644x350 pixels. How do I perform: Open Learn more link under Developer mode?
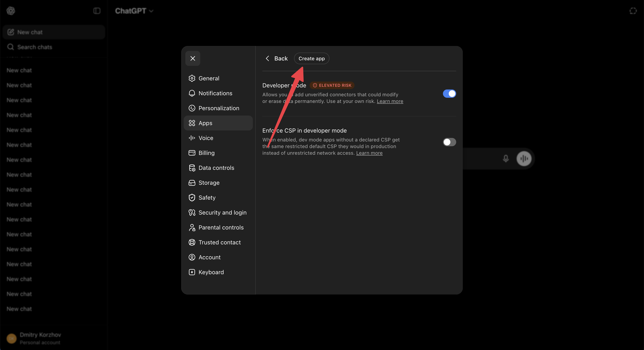(390, 101)
